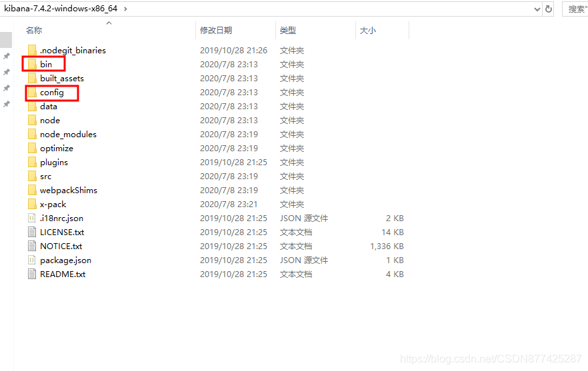The image size is (588, 371).
Task: Select the bin folder icon
Action: pos(32,64)
